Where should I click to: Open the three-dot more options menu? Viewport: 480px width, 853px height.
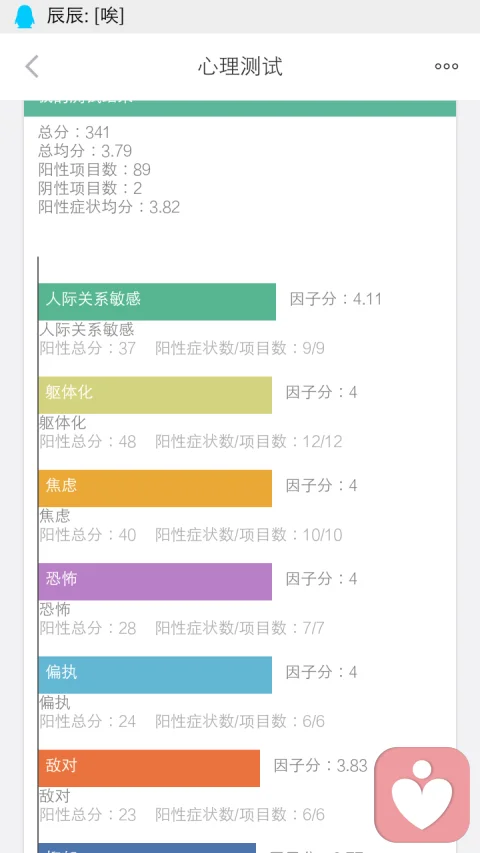[446, 66]
